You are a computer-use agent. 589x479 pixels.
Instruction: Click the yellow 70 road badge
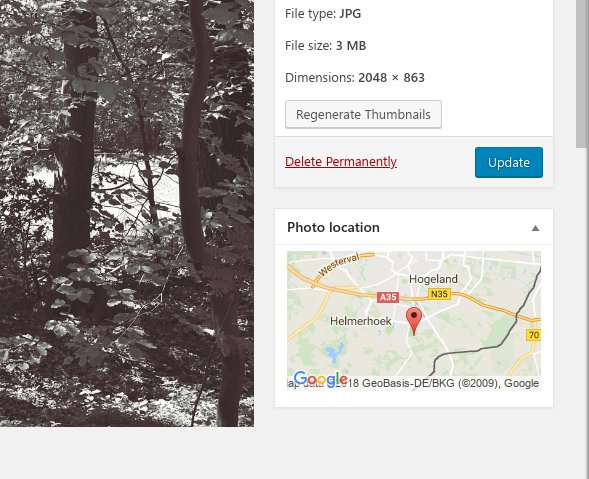coord(533,335)
